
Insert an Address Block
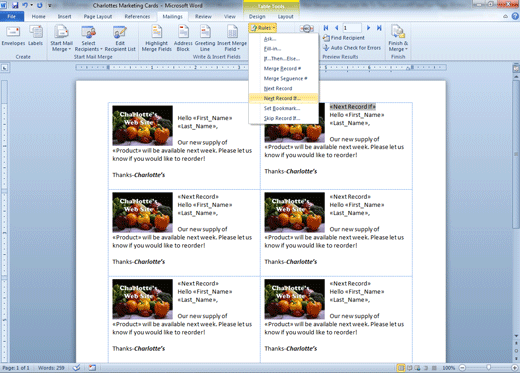pyautogui.click(x=183, y=39)
